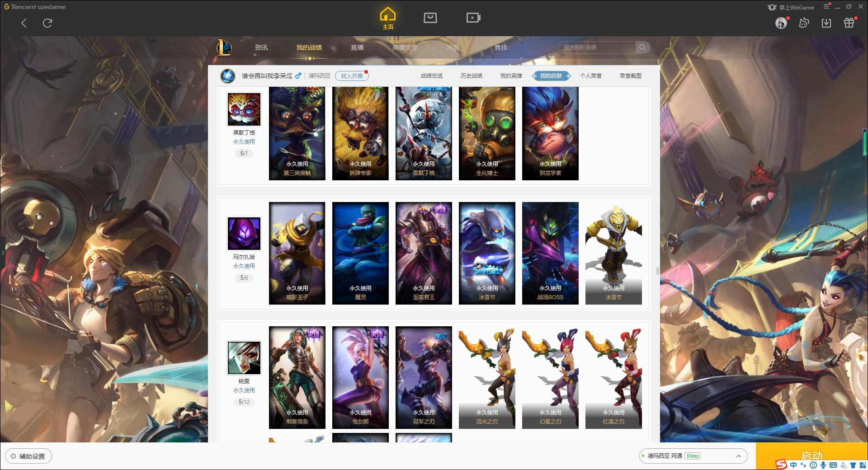
Task: Open the 兔女郎 skin card
Action: [360, 377]
